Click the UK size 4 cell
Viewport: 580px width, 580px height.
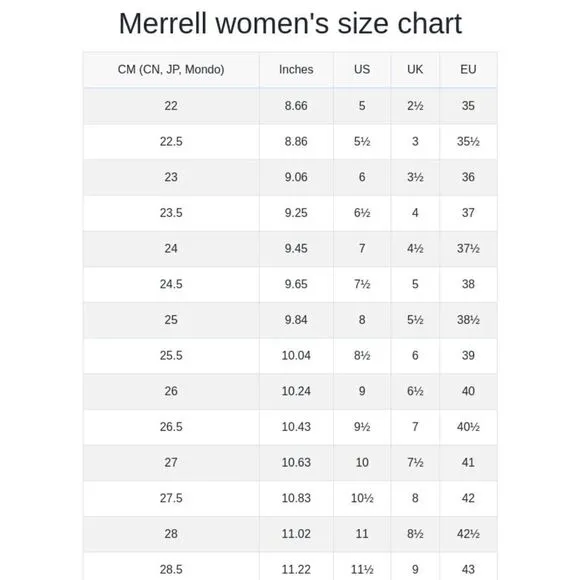[x=415, y=213]
